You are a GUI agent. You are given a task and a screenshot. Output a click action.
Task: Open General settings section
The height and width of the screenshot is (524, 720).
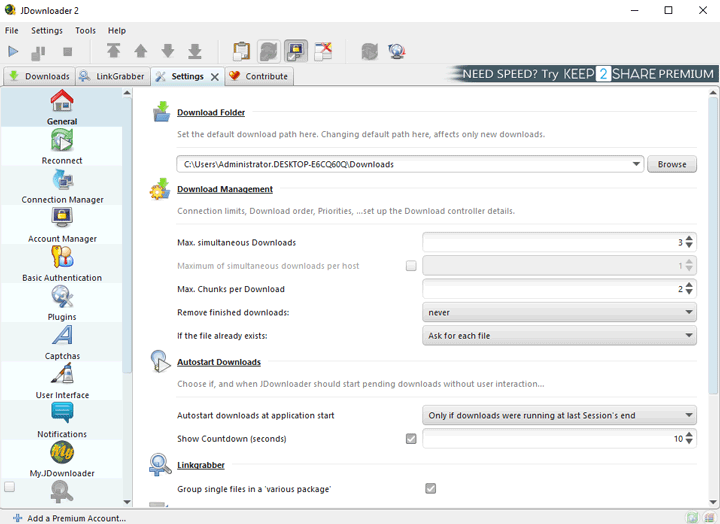(x=62, y=107)
